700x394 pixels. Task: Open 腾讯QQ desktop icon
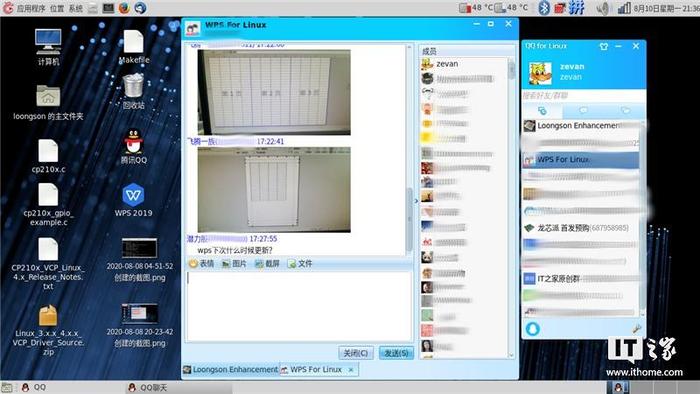pos(133,147)
